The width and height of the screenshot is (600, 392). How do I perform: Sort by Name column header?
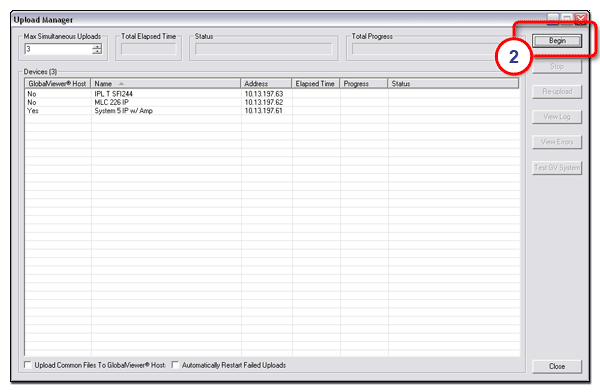[166, 83]
